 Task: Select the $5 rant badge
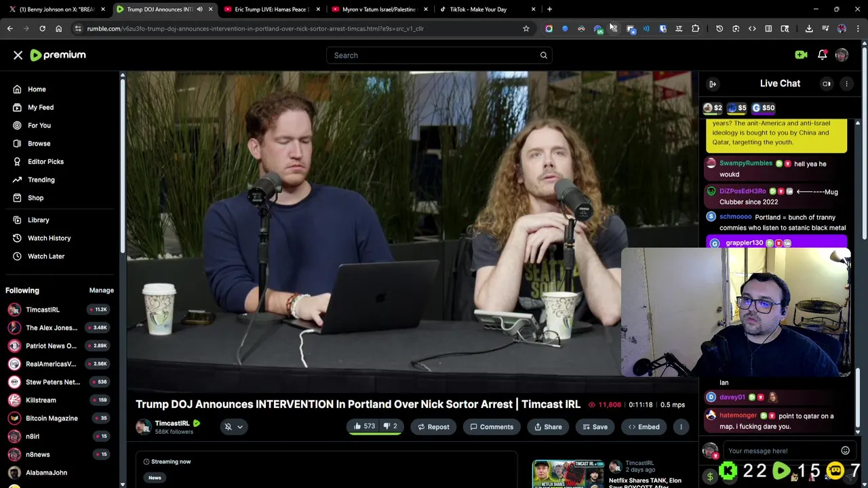pyautogui.click(x=737, y=108)
